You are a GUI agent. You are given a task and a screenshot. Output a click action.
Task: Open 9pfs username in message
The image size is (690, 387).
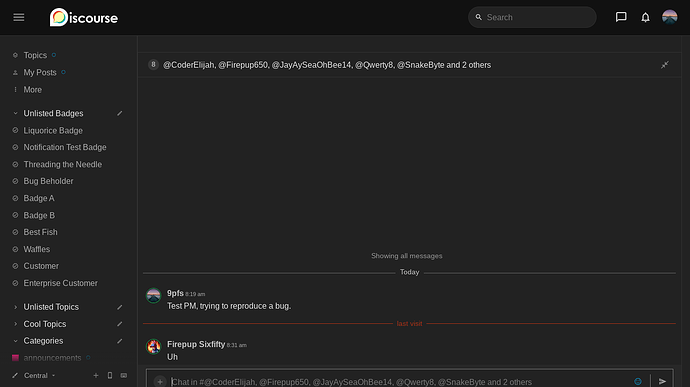(x=175, y=293)
